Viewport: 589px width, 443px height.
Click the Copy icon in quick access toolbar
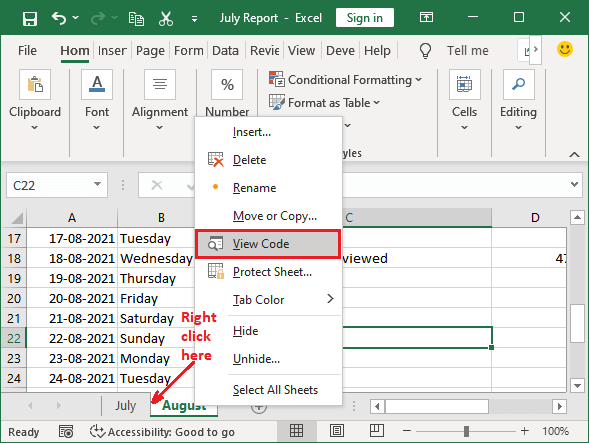(136, 18)
